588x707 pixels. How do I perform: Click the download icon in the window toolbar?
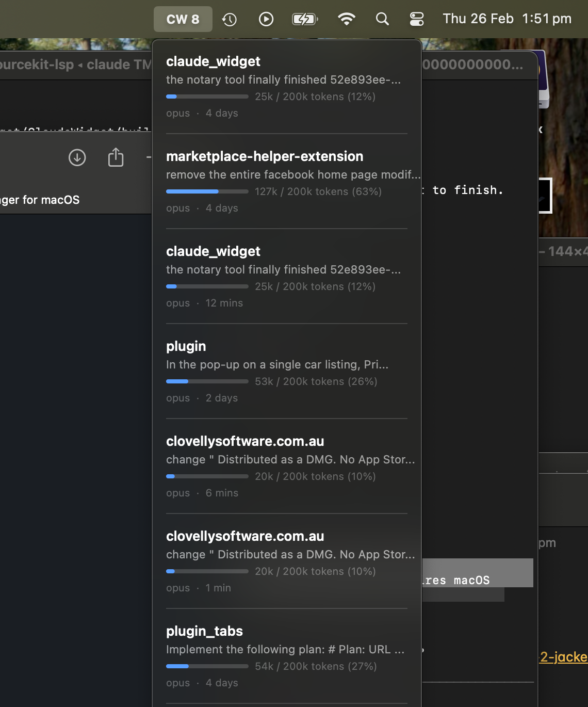coord(77,157)
